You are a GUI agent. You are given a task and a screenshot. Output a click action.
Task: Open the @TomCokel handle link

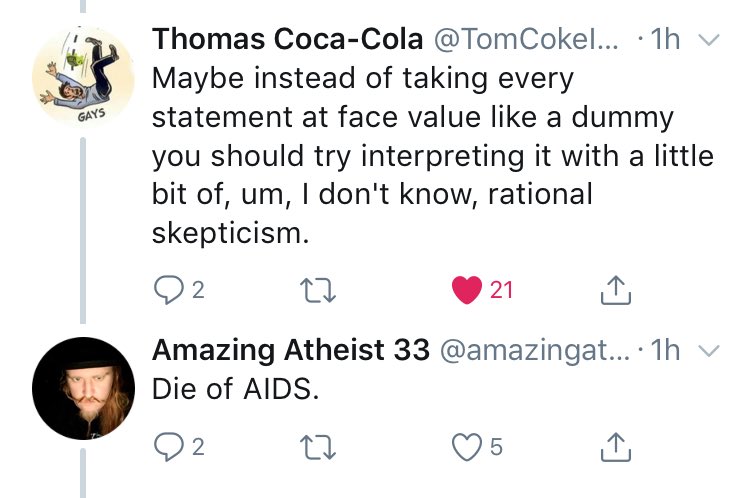click(x=527, y=41)
